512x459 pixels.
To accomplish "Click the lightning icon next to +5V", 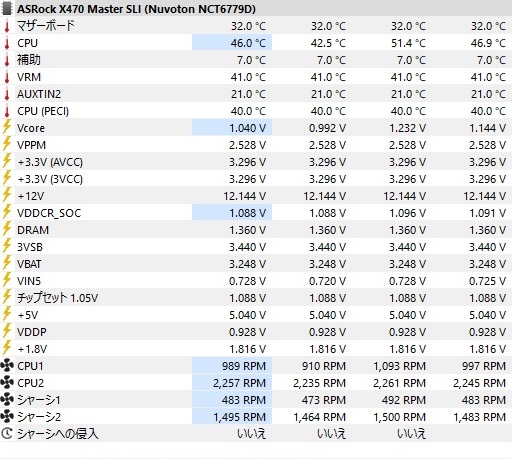I will [x=7, y=314].
